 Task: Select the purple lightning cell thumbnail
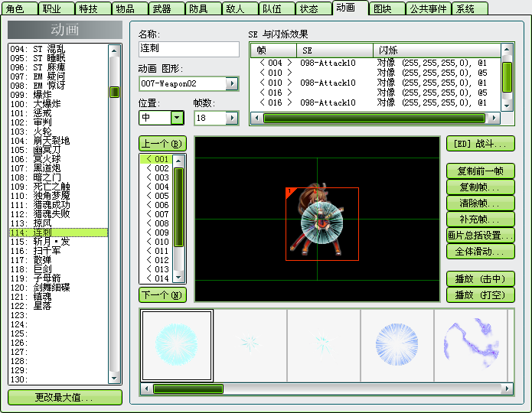471,345
